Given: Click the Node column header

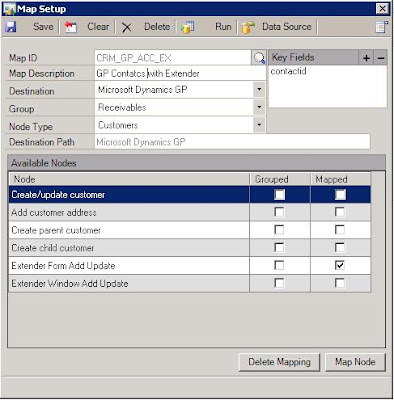Looking at the screenshot, I should (x=129, y=179).
